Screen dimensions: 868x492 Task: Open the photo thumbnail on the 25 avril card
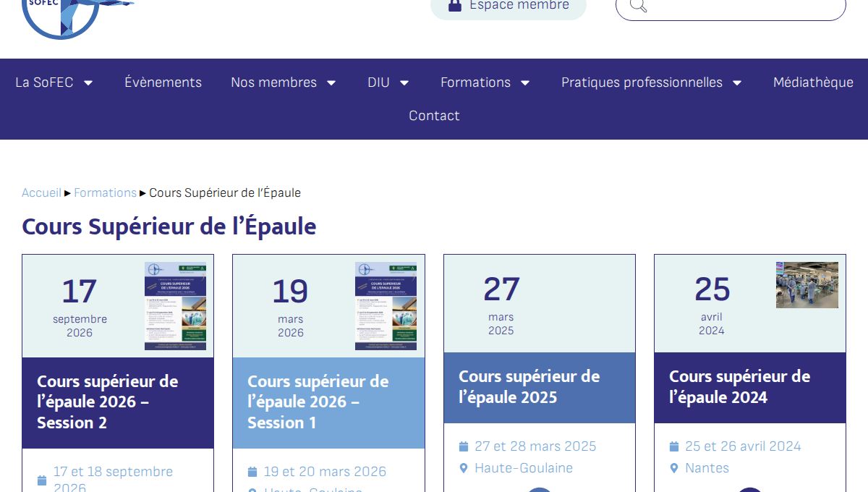tap(807, 285)
